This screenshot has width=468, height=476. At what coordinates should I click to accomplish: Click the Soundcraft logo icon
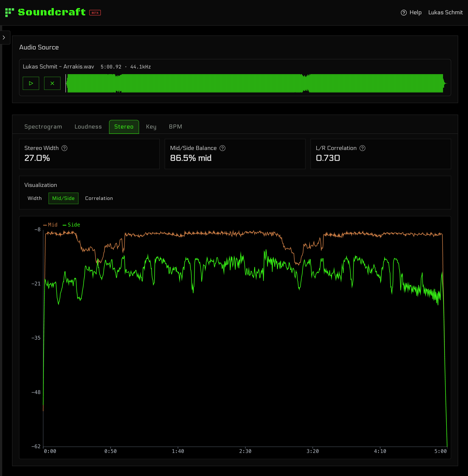pos(10,12)
